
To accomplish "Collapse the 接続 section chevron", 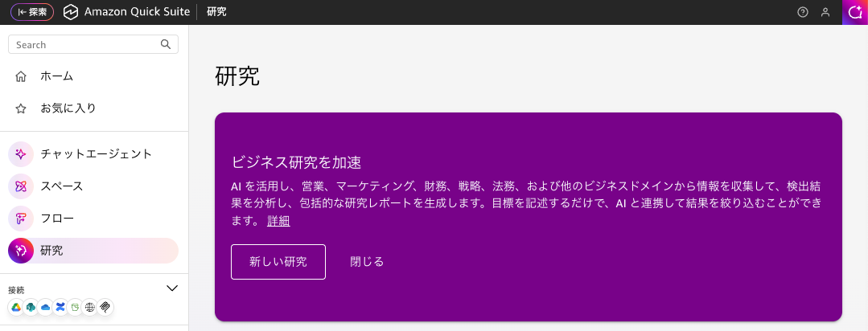I will point(172,288).
